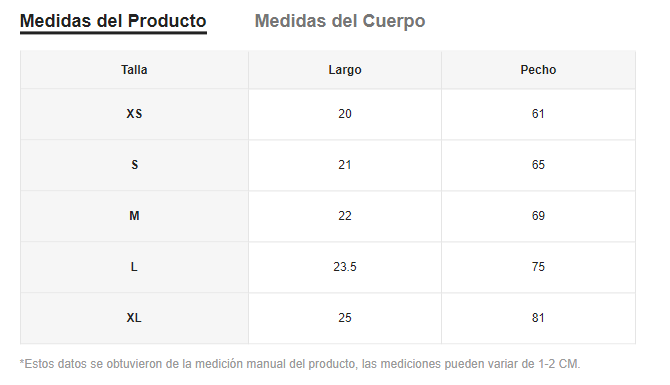Screen dimensions: 670x385
Task: Click Largo value 21 for S
Action: (x=345, y=165)
